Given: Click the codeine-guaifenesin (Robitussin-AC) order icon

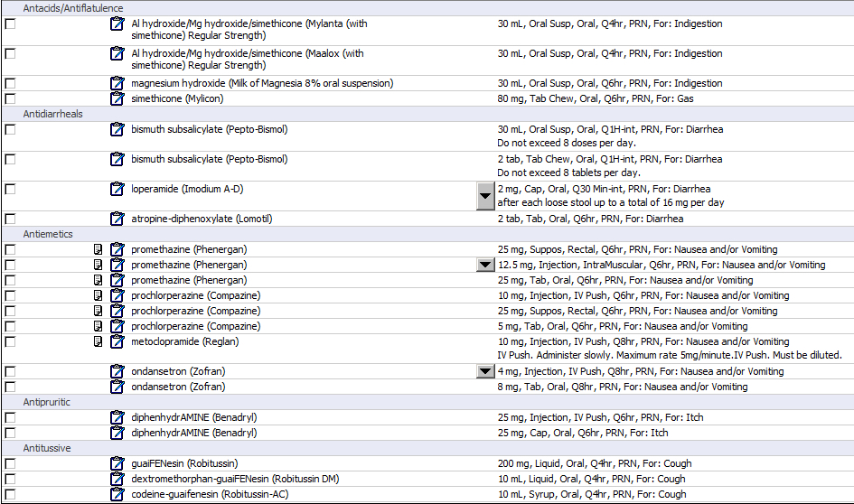Looking at the screenshot, I should 117,494.
